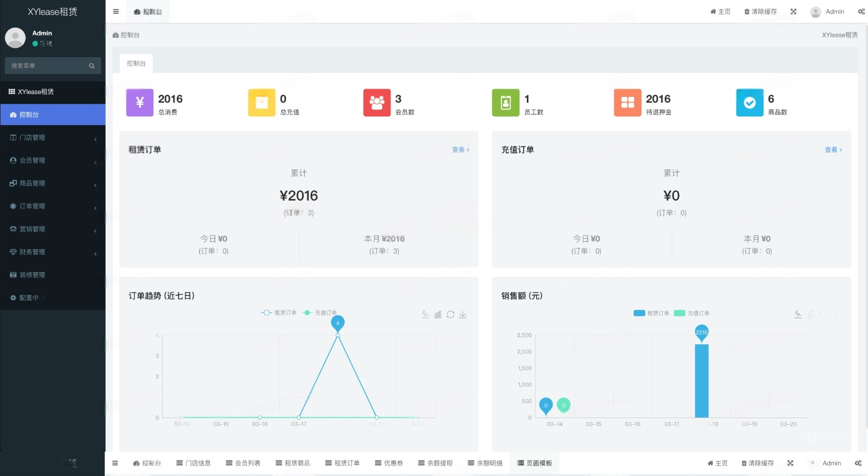Open settings gears in the top bar
Image resolution: width=868 pixels, height=476 pixels.
click(861, 12)
